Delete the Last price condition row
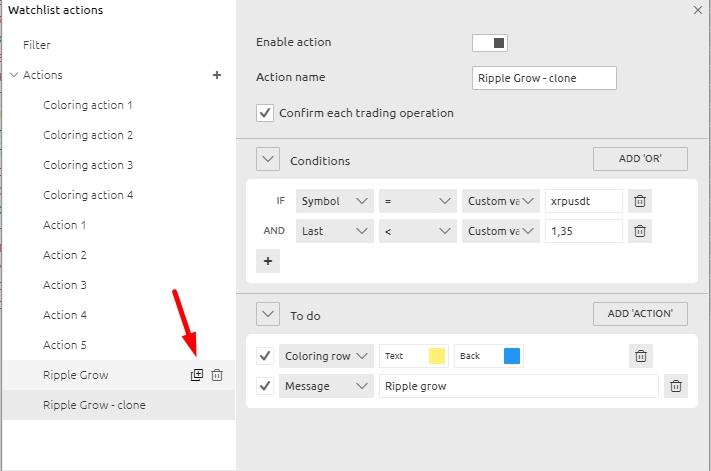This screenshot has width=711, height=471. pos(640,231)
